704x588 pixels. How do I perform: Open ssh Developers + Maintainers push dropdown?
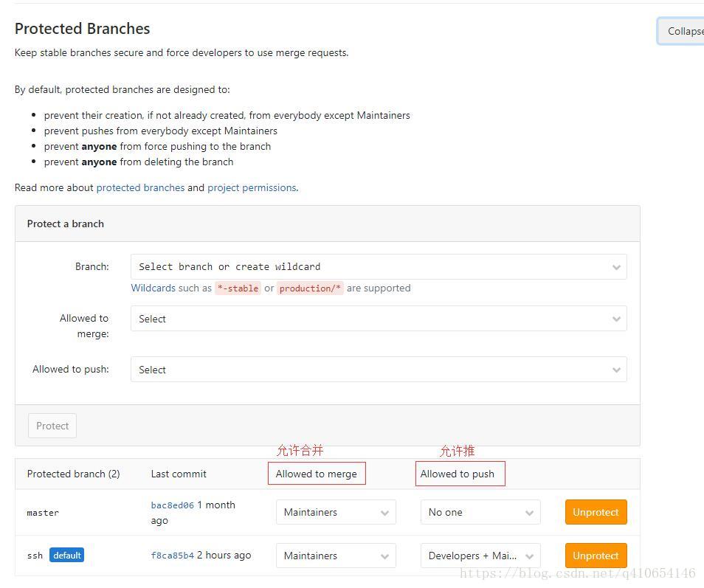click(x=480, y=556)
